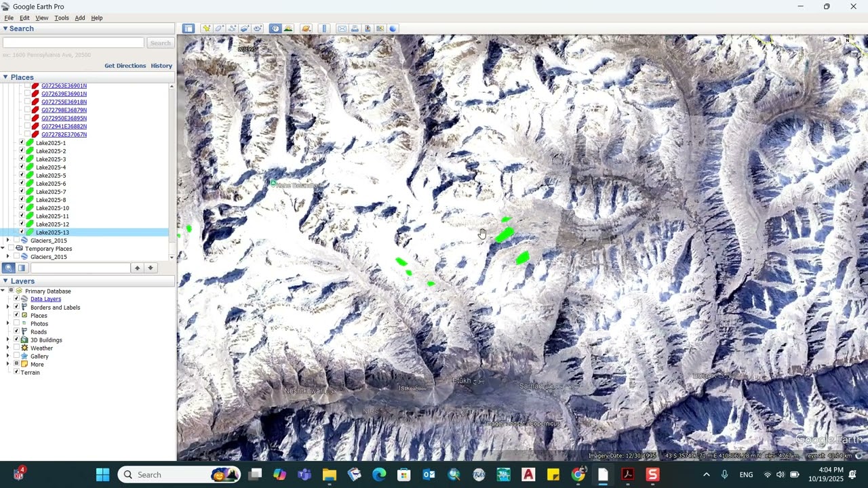
Task: Enable the Weather layer checkbox
Action: point(16,348)
